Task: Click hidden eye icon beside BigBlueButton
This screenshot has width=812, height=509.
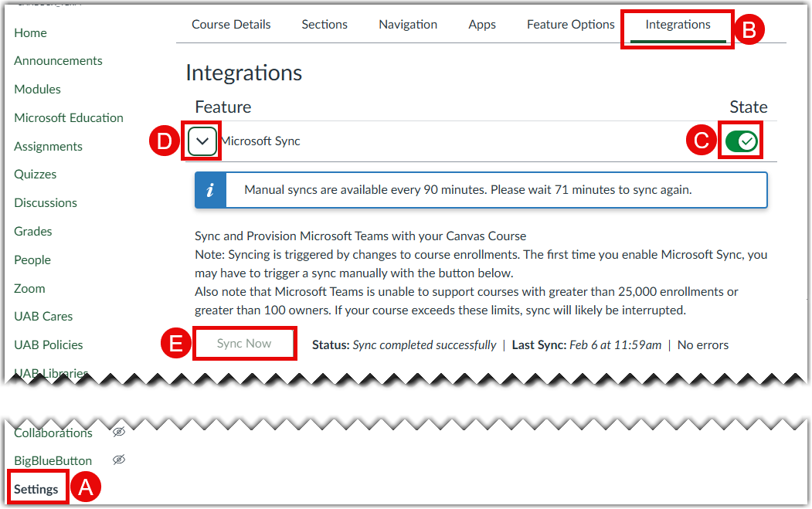Action: pos(118,460)
